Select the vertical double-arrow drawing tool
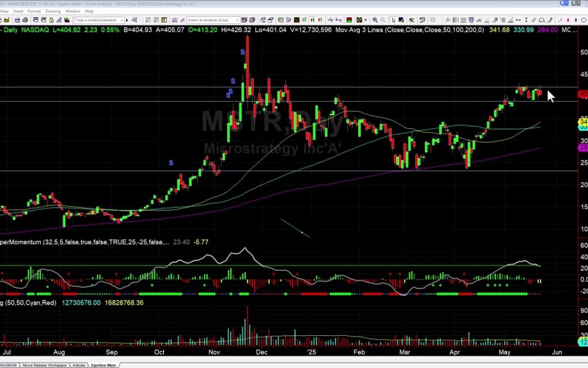The width and height of the screenshot is (588, 368). coord(526,20)
